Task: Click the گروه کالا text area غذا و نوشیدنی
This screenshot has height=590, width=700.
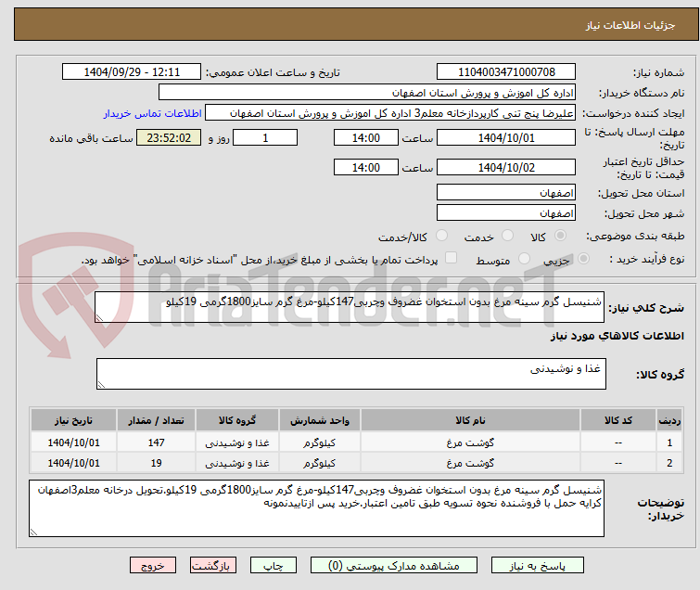Action: 351,374
